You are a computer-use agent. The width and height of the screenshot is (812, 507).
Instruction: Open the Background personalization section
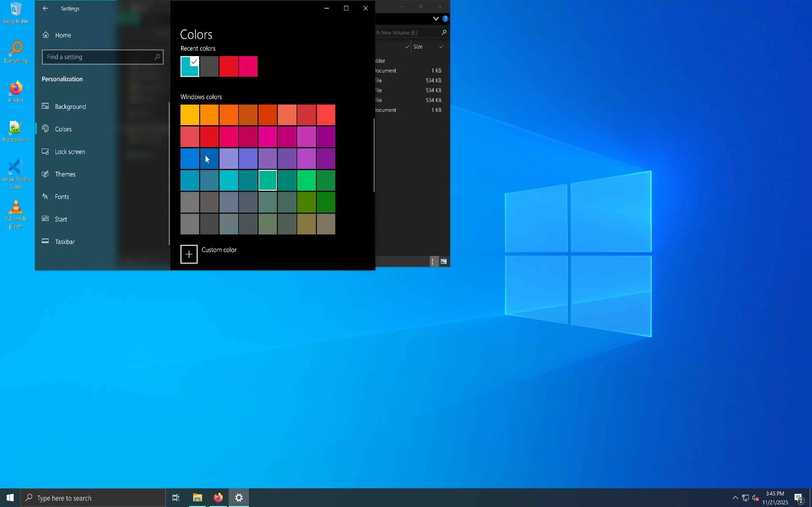(70, 107)
